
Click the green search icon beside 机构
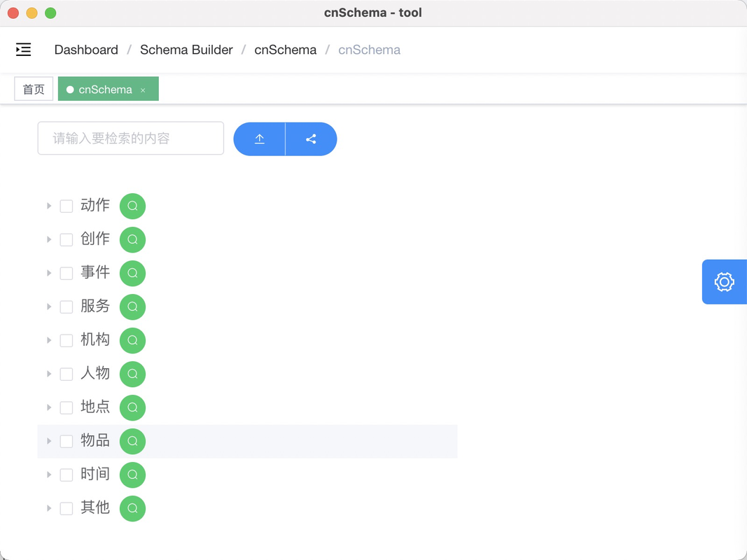[x=132, y=340]
